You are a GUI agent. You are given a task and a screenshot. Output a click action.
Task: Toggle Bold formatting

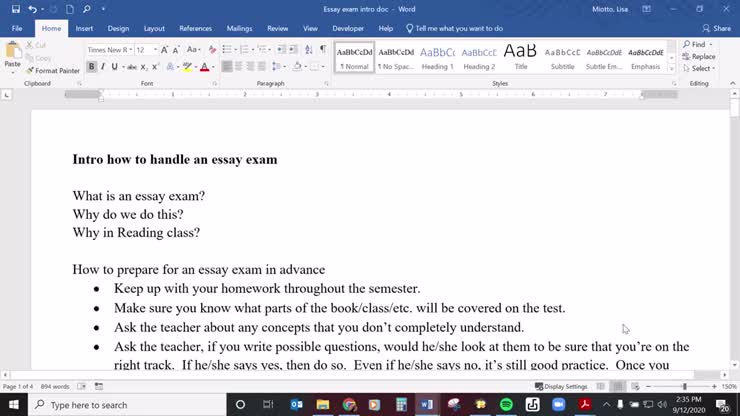91,67
